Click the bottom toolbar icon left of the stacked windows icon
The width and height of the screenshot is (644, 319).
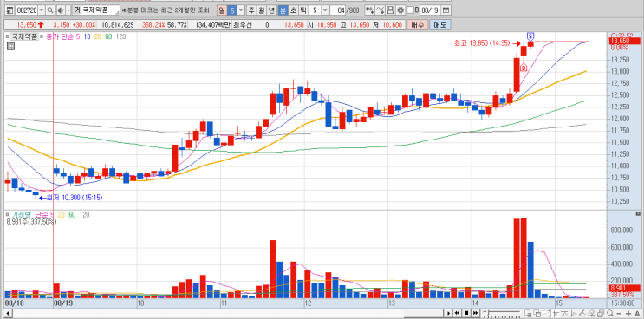tap(592, 313)
